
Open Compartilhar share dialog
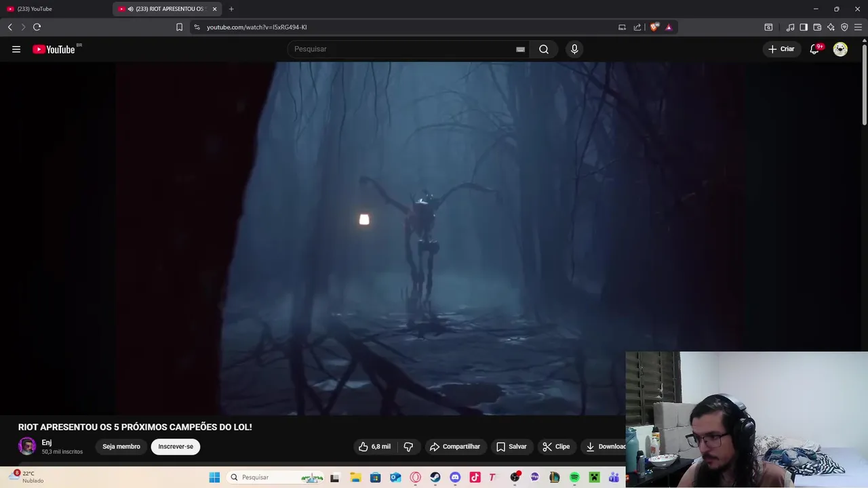click(455, 447)
